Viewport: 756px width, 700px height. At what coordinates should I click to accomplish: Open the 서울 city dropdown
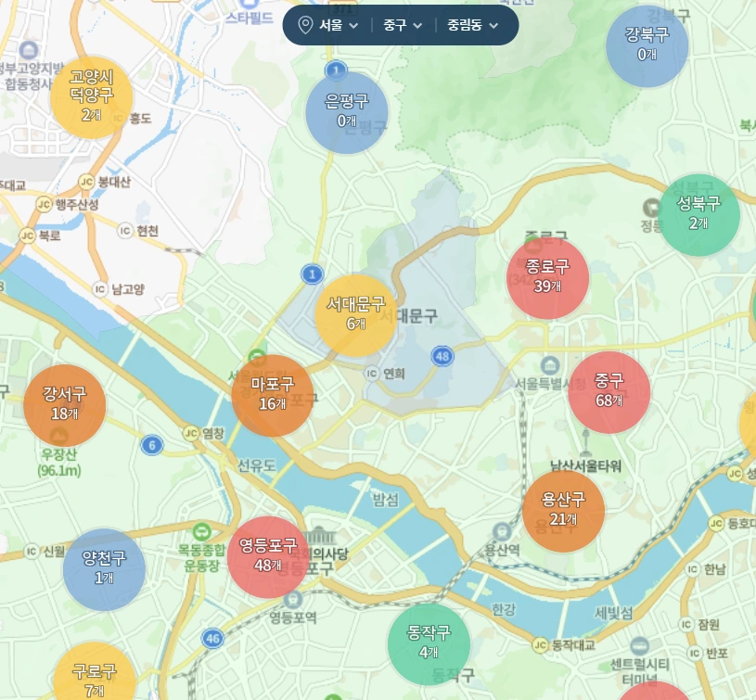tap(339, 25)
